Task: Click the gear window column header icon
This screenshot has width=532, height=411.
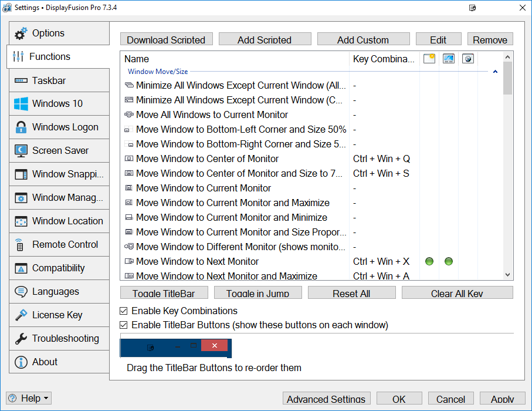Action: click(467, 59)
